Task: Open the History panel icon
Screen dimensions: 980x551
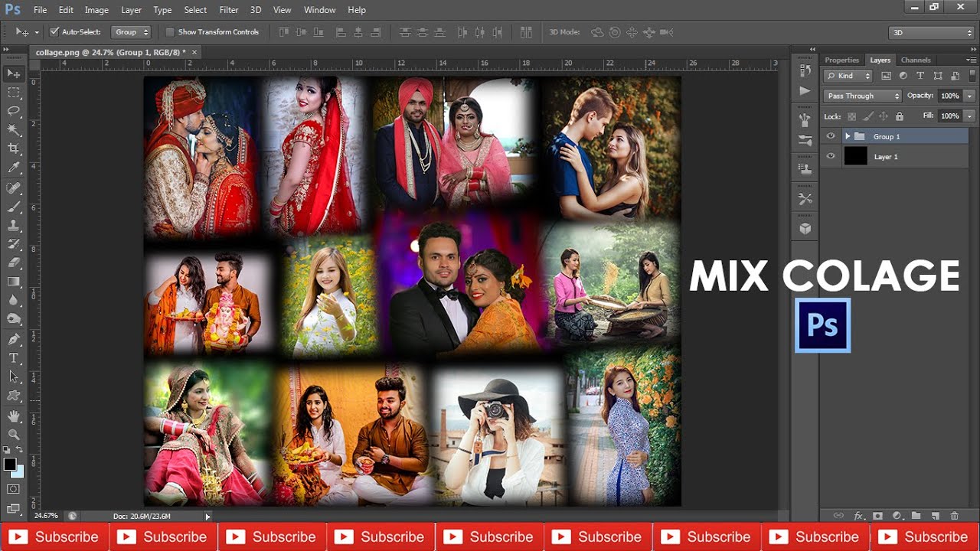Action: point(805,70)
